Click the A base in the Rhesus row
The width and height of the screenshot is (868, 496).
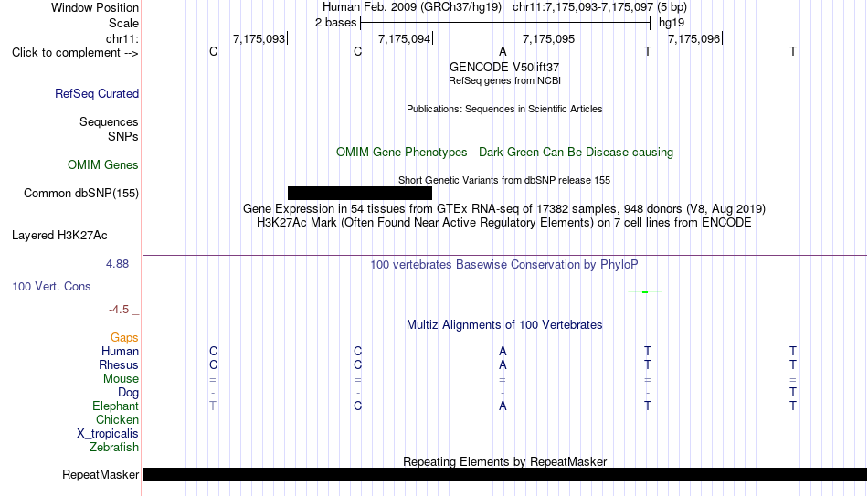click(x=503, y=364)
